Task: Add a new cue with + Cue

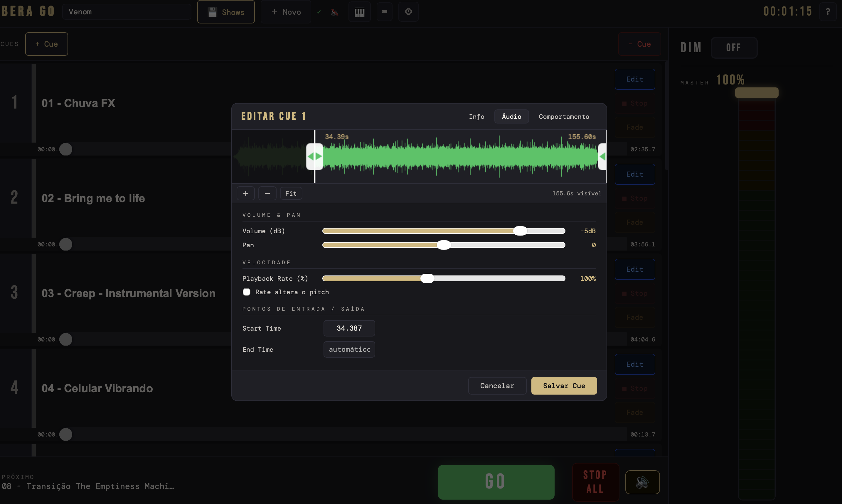Action: coord(47,44)
